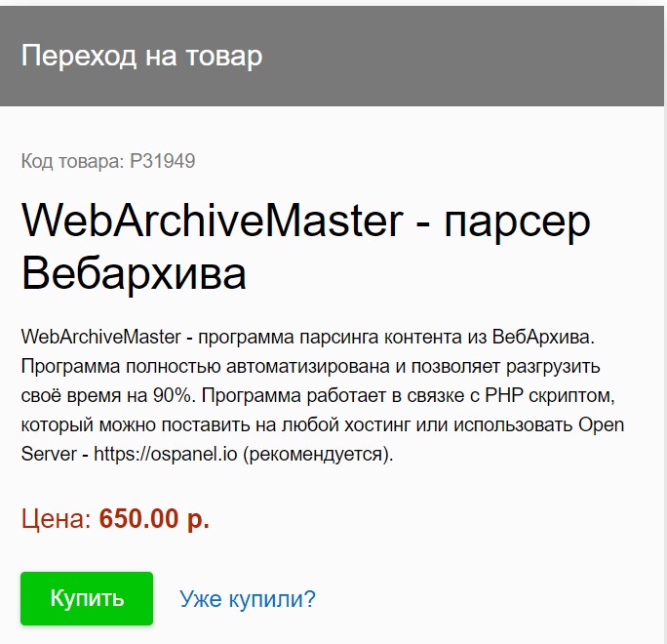Screen dimensions: 667x644
Task: Click the Переход на товар header title
Action: (x=141, y=56)
